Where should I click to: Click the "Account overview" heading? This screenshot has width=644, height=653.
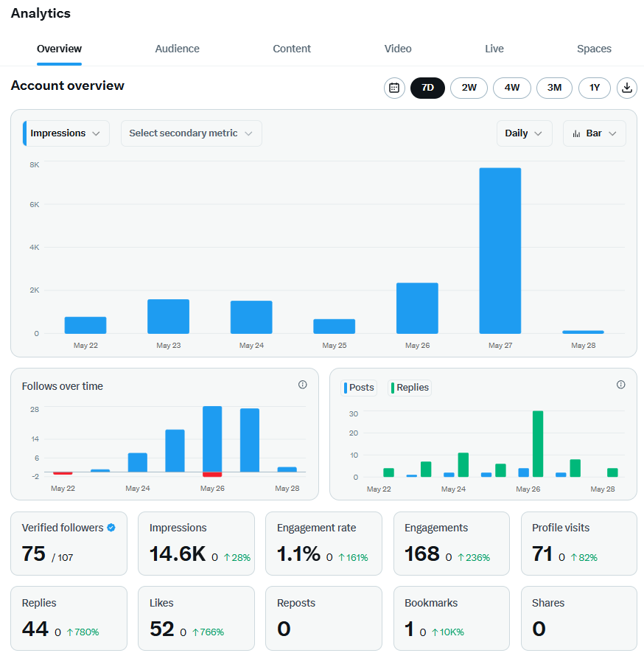point(68,85)
